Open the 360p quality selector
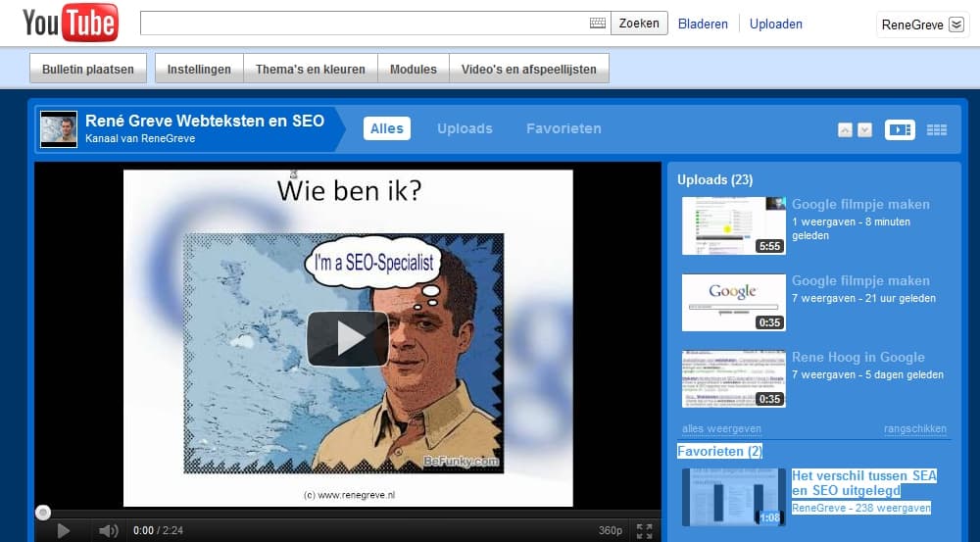Image resolution: width=980 pixels, height=542 pixels. click(610, 531)
